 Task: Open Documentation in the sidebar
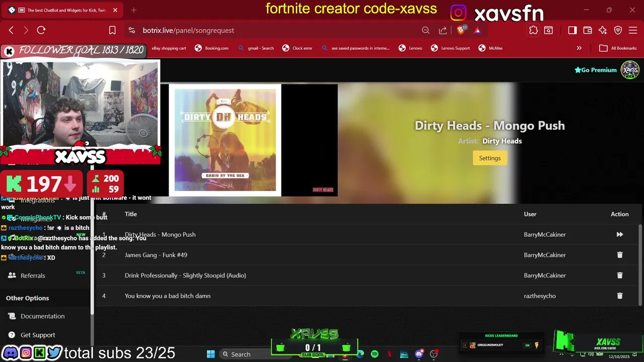[x=42, y=316]
